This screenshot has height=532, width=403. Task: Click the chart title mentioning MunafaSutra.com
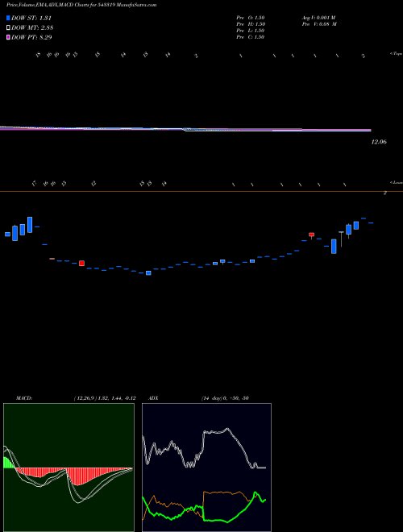[81, 5]
